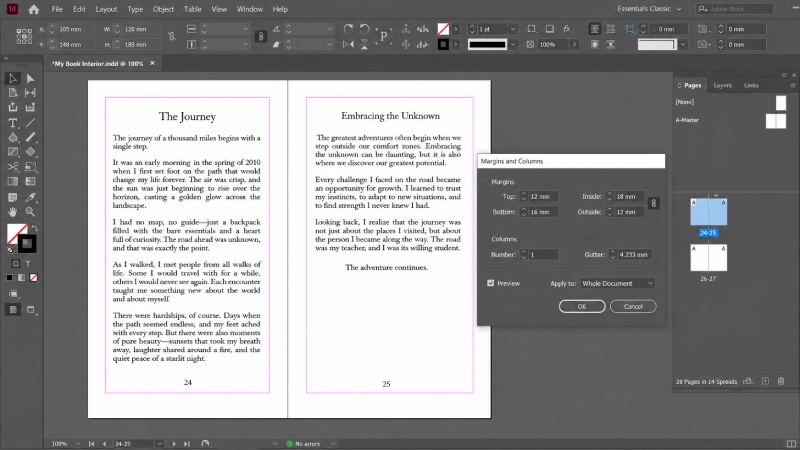Create new page in Pages panel

click(x=765, y=381)
